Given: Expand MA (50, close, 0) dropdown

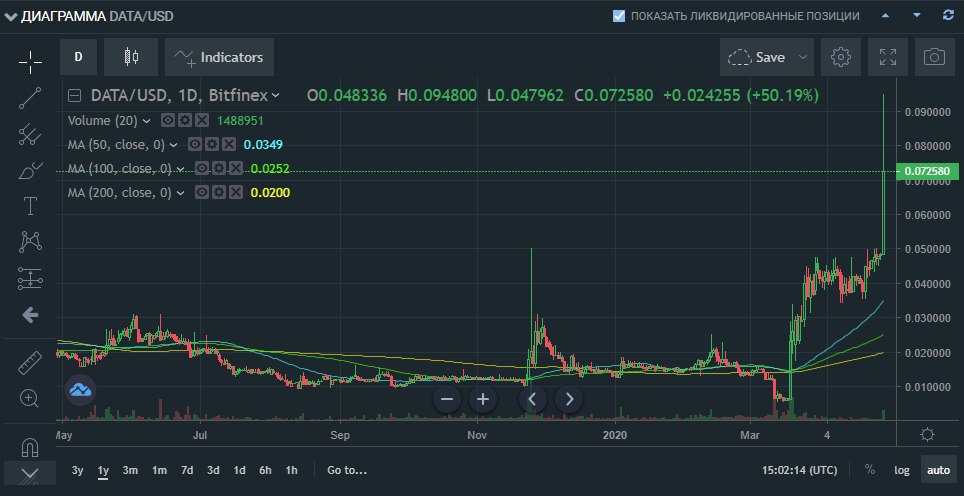Looking at the screenshot, I should click(x=174, y=144).
